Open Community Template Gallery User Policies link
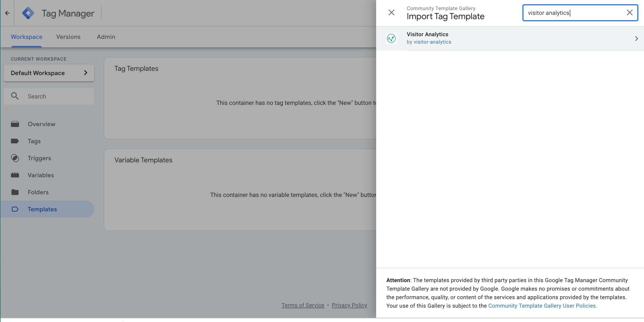Viewport: 644px width, 322px height. pyautogui.click(x=542, y=306)
